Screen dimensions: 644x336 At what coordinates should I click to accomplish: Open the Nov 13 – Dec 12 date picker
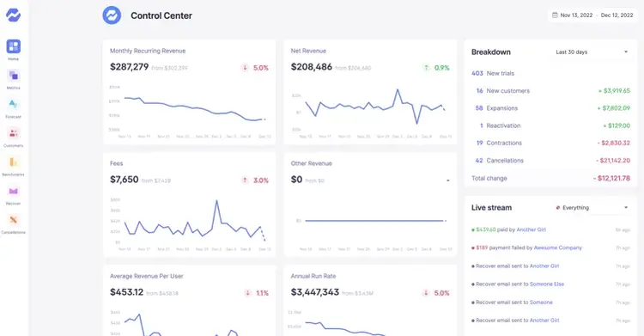pyautogui.click(x=592, y=15)
